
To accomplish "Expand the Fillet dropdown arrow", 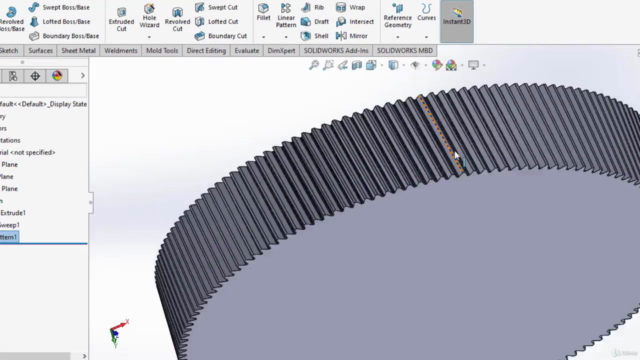I will tap(263, 37).
